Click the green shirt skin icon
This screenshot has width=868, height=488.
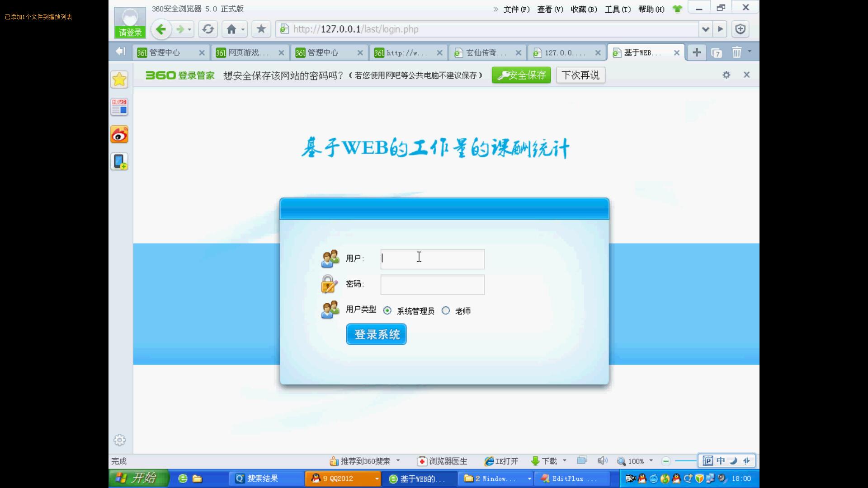pyautogui.click(x=677, y=9)
